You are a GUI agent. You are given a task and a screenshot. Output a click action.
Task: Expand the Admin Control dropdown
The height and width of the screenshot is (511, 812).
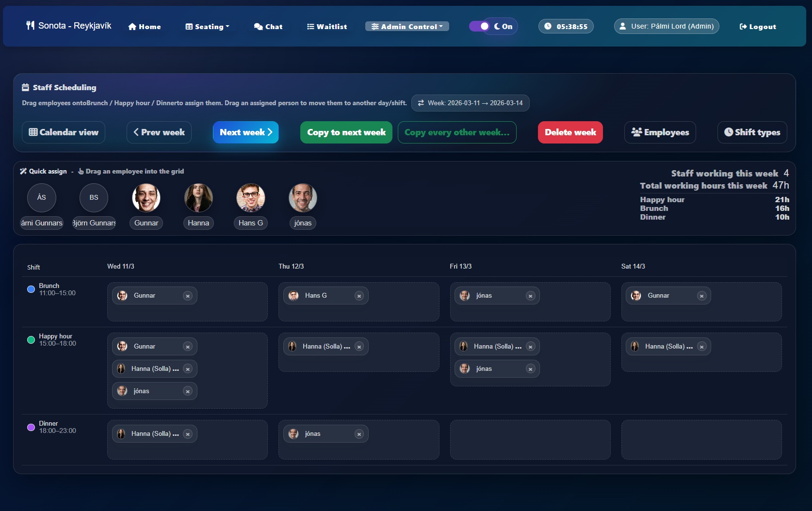[406, 26]
